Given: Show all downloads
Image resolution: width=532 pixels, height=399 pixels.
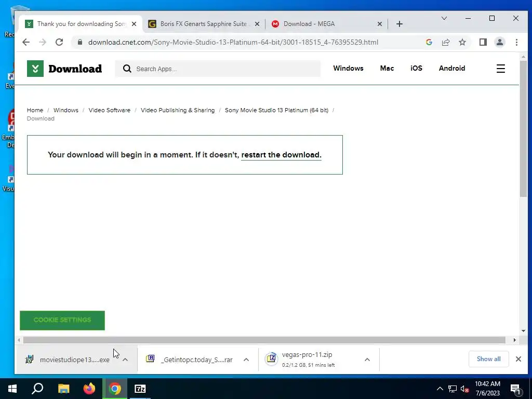Looking at the screenshot, I should pyautogui.click(x=488, y=359).
